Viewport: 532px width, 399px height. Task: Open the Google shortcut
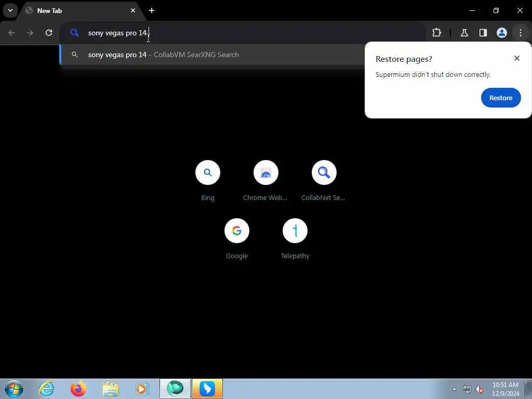tap(237, 231)
